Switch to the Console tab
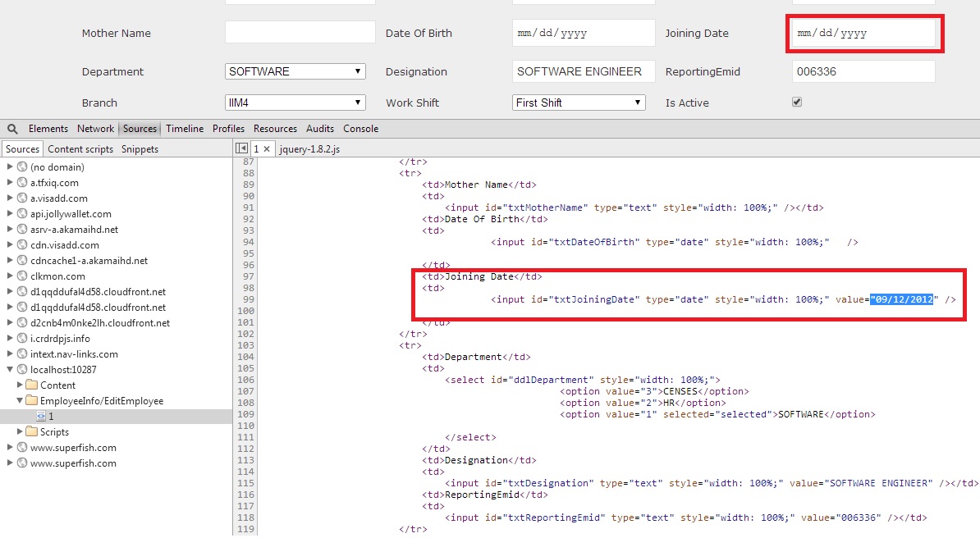The image size is (980, 538). coord(359,129)
